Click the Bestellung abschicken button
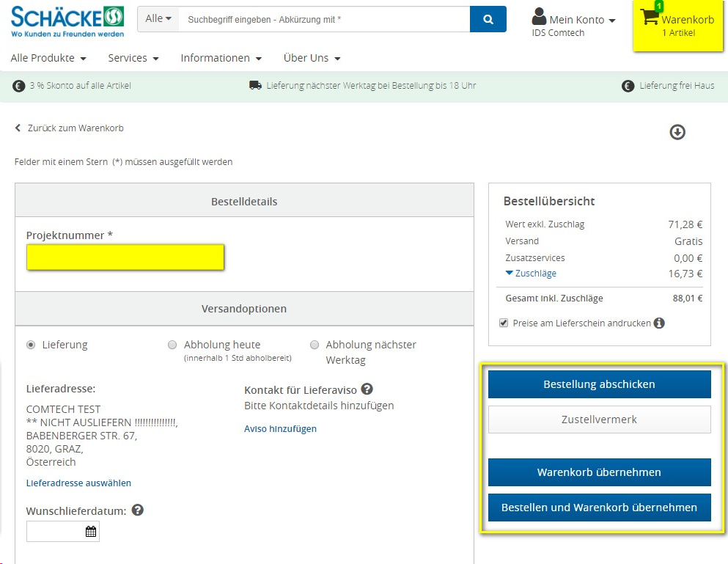This screenshot has height=564, width=728. (599, 384)
